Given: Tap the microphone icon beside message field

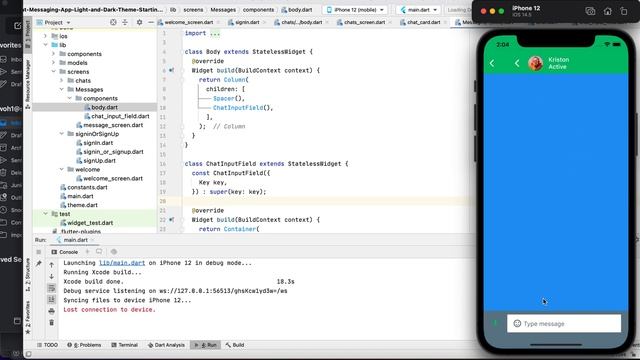Looking at the screenshot, I should 495,323.
